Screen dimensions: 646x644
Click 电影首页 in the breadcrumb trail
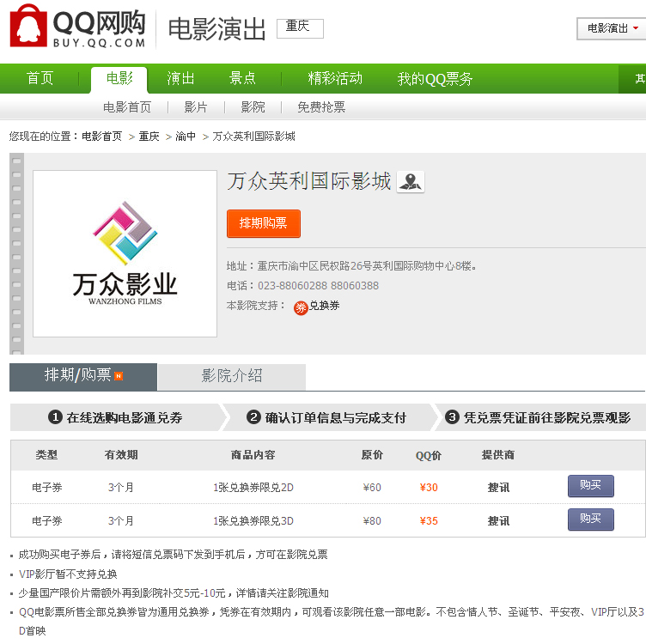tap(101, 137)
